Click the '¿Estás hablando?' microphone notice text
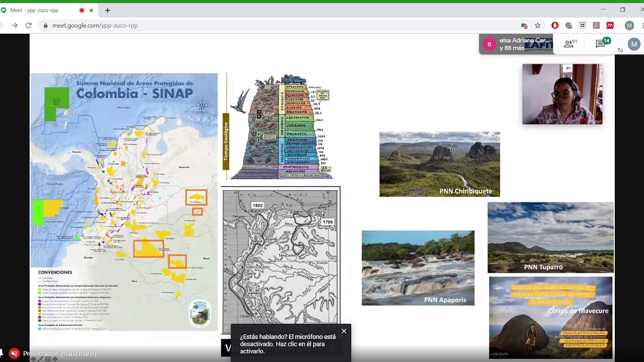Screen dimensions: 644x362 pos(288,344)
